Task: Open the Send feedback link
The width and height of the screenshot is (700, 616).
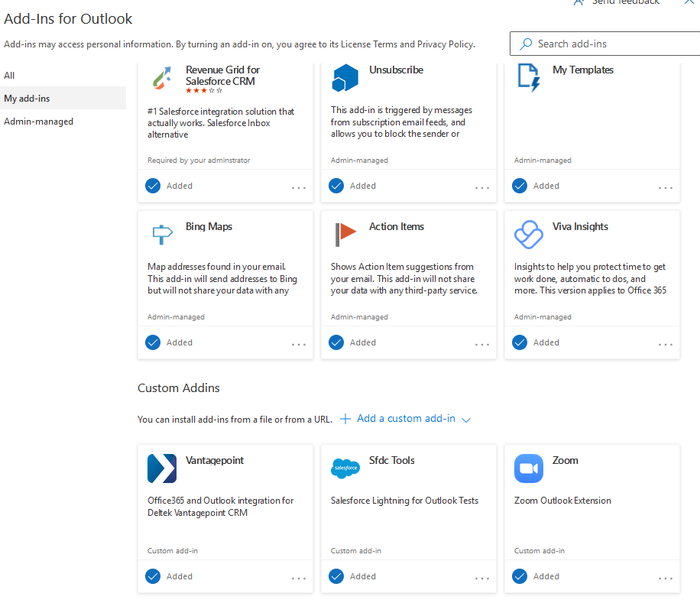Action: coord(625,2)
